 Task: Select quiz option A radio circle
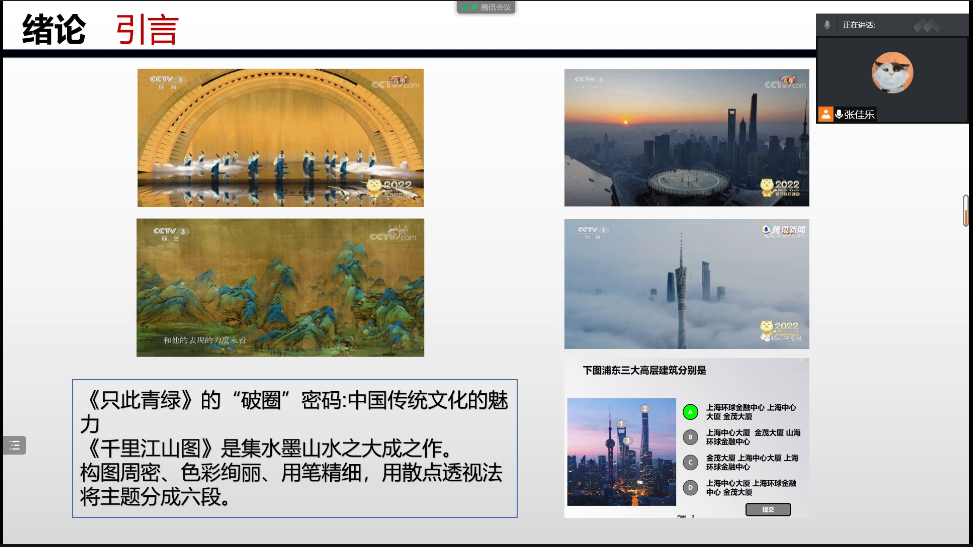click(x=690, y=412)
